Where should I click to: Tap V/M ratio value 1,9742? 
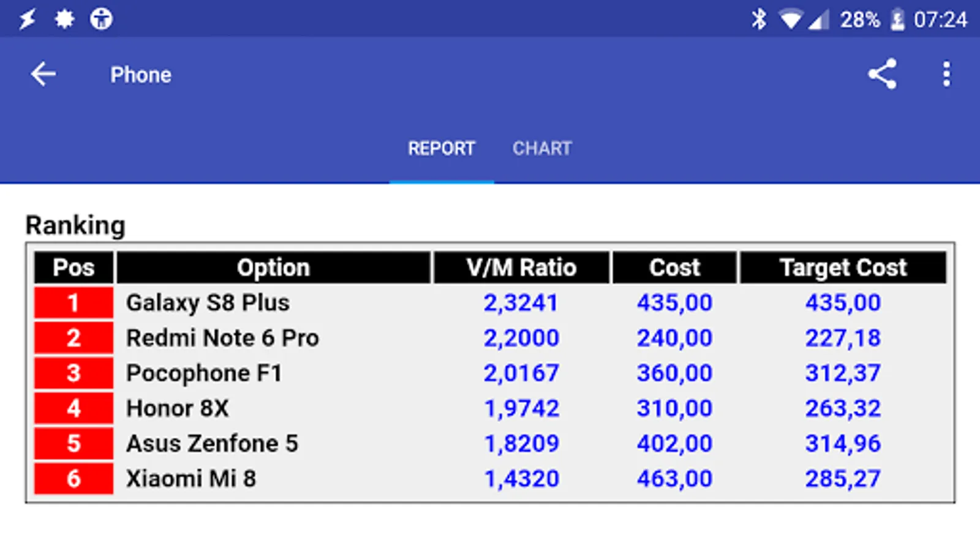(521, 408)
